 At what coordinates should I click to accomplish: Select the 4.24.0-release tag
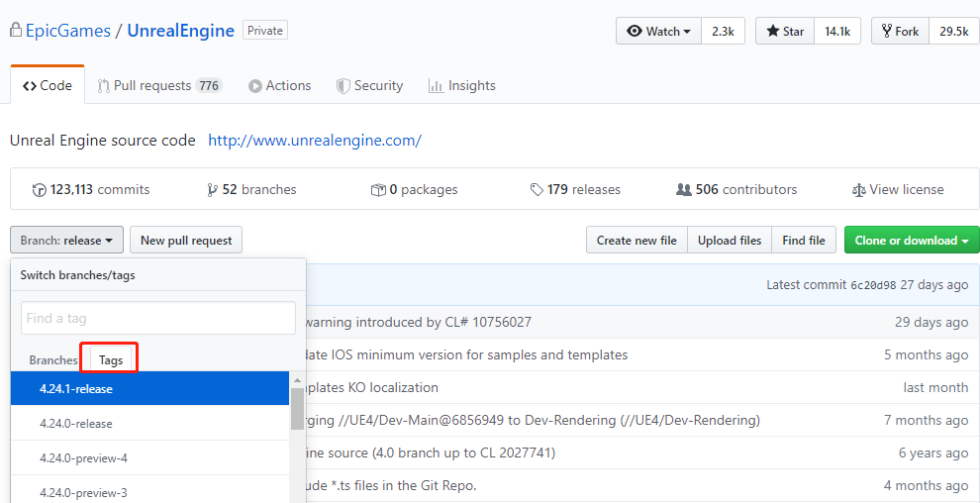150,424
